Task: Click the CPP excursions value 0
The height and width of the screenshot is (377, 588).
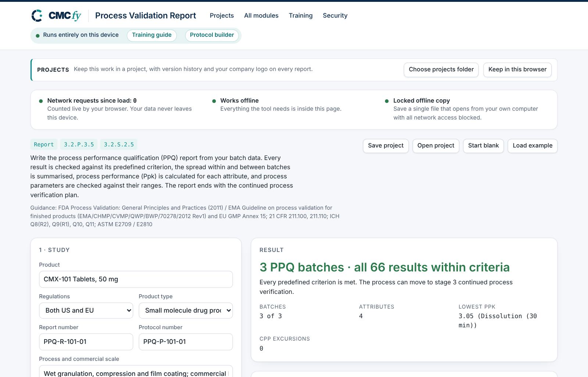Action: [261, 348]
